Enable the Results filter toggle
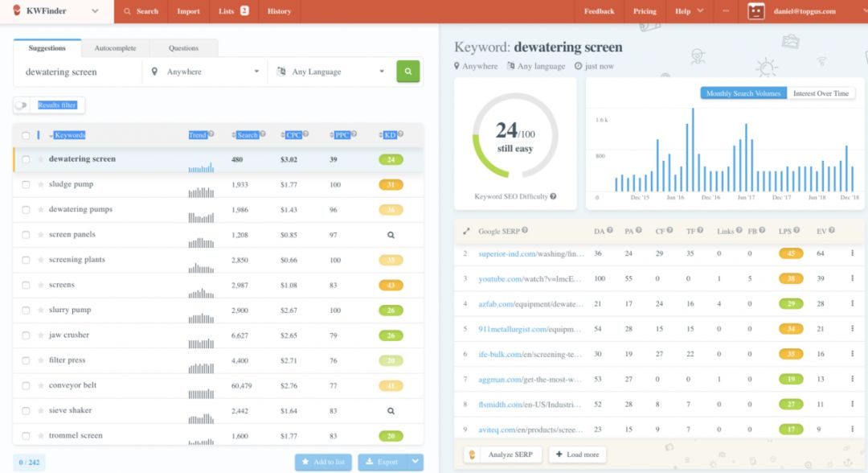The height and width of the screenshot is (473, 868). (x=22, y=105)
